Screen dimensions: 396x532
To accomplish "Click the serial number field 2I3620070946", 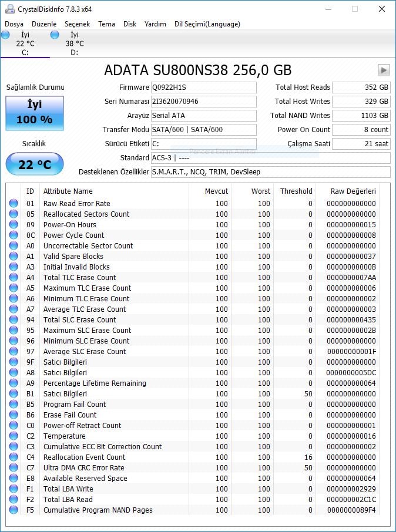I will coord(204,102).
